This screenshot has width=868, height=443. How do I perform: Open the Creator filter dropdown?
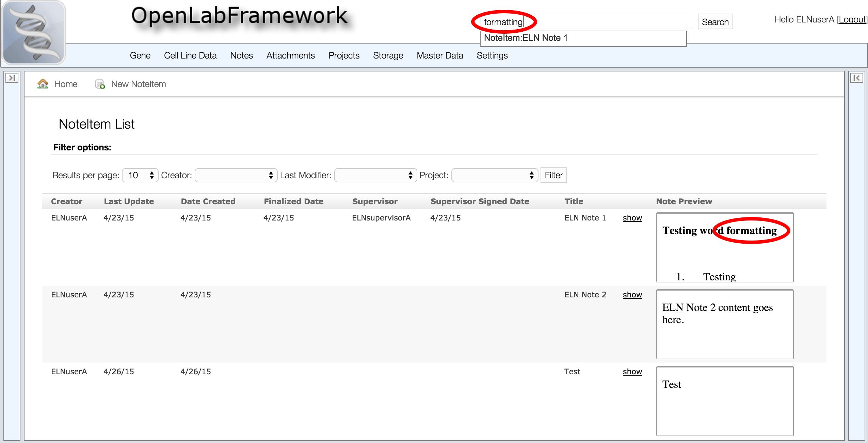(x=236, y=175)
